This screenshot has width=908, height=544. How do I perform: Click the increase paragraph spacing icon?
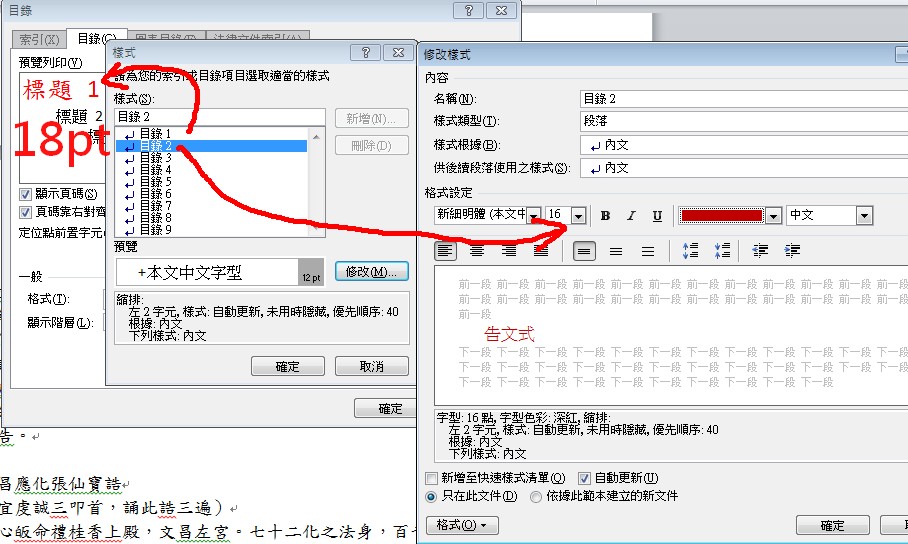tap(689, 251)
